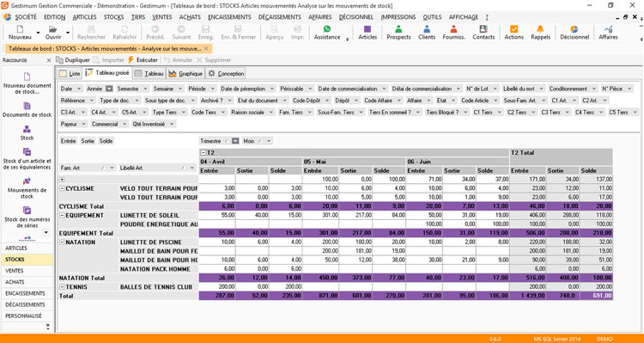This screenshot has height=343, width=644.
Task: Click the Enreg. save icon
Action: pyautogui.click(x=206, y=29)
